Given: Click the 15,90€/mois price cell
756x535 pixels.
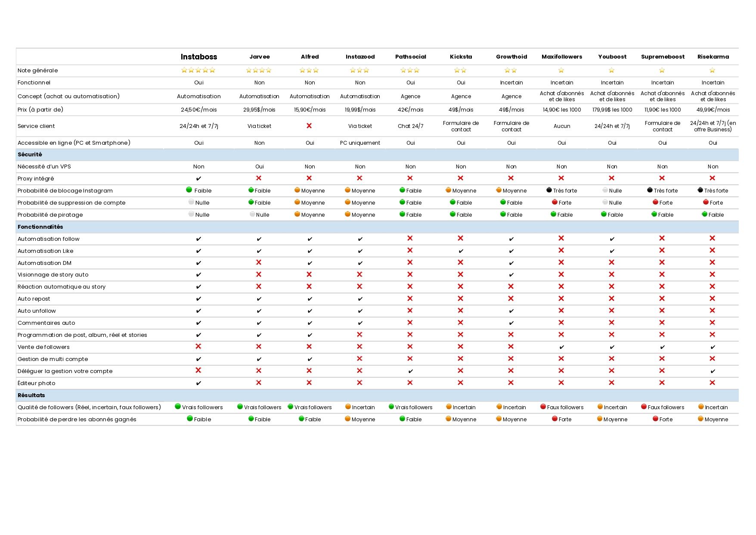Looking at the screenshot, I should [310, 110].
